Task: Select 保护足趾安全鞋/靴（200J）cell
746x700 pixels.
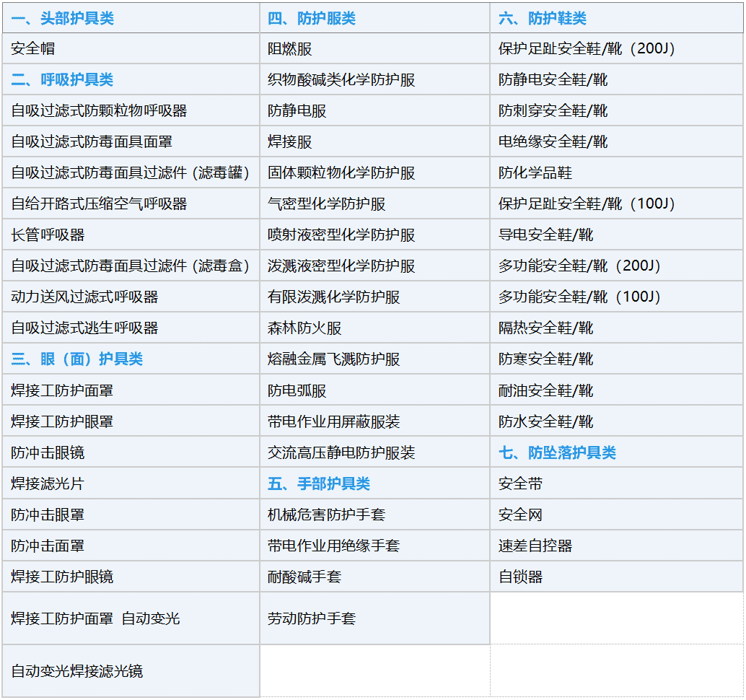Action: pos(617,48)
